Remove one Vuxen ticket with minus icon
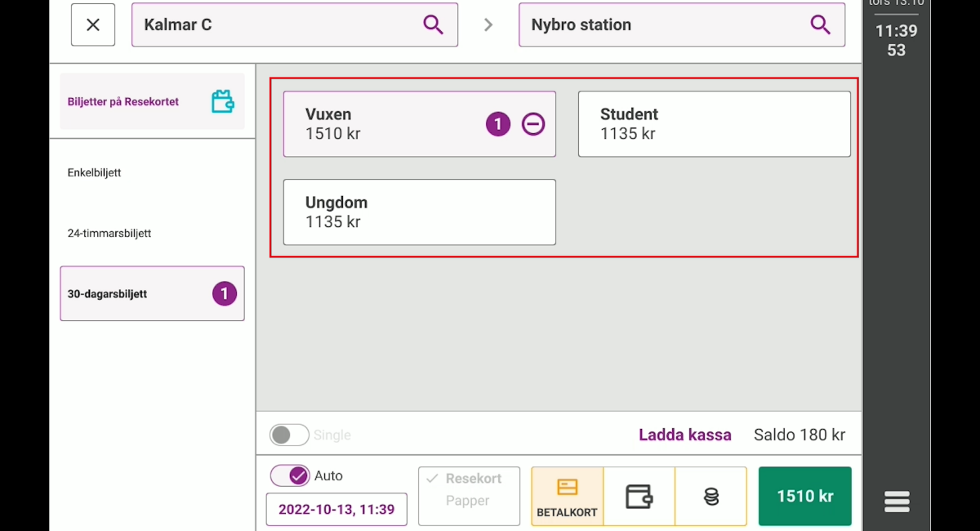The image size is (980, 531). pyautogui.click(x=533, y=124)
